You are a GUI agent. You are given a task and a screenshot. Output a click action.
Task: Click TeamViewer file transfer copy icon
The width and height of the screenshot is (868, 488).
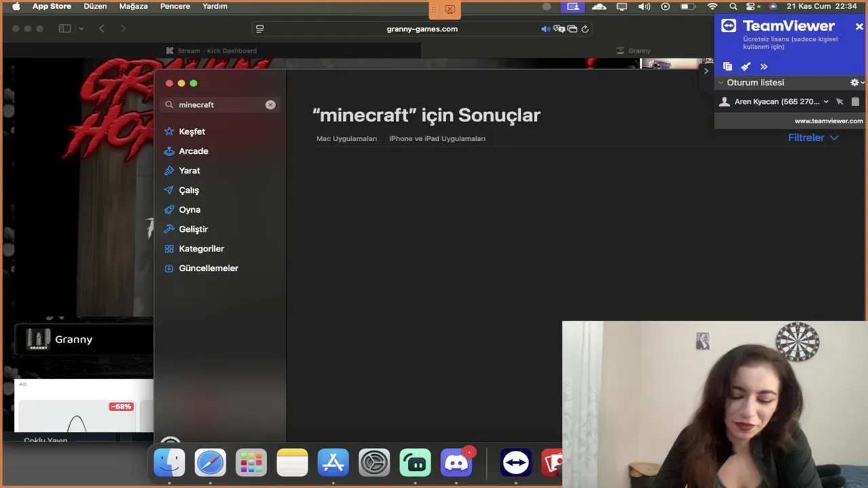point(728,66)
